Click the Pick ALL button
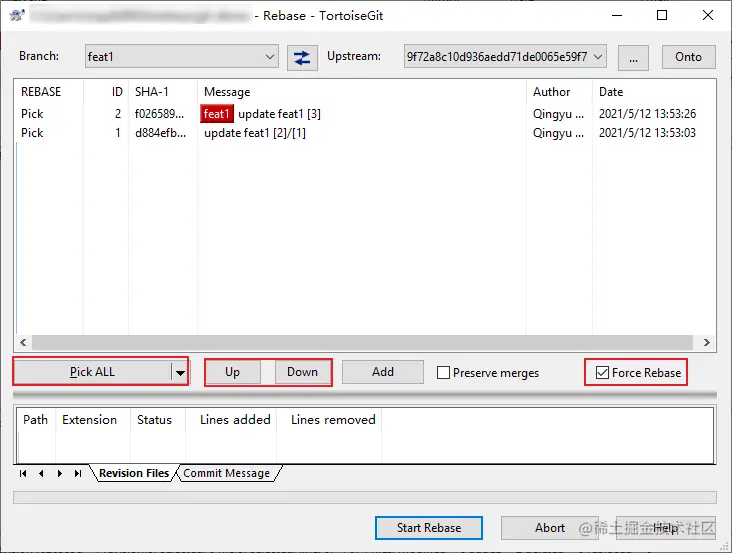 click(92, 372)
